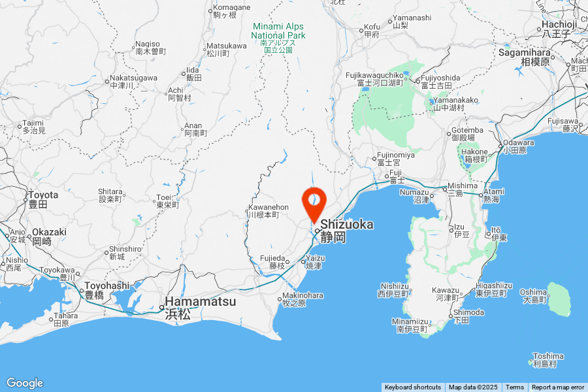Select the Makinohara town marker
This screenshot has height=392, width=588.
280,299
